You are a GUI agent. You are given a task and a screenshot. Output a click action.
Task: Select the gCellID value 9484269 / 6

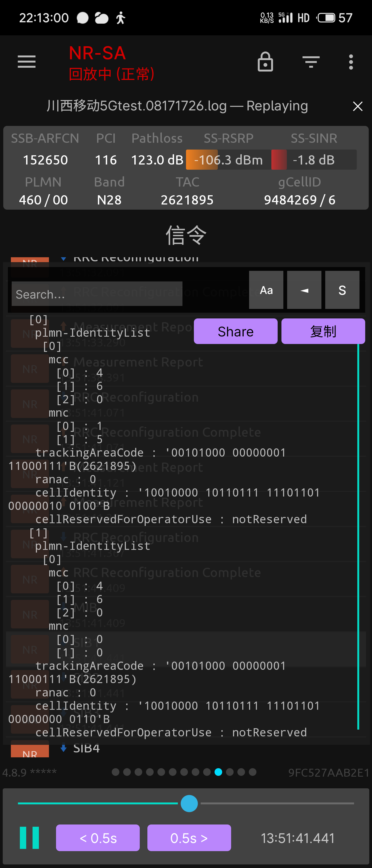(x=300, y=200)
